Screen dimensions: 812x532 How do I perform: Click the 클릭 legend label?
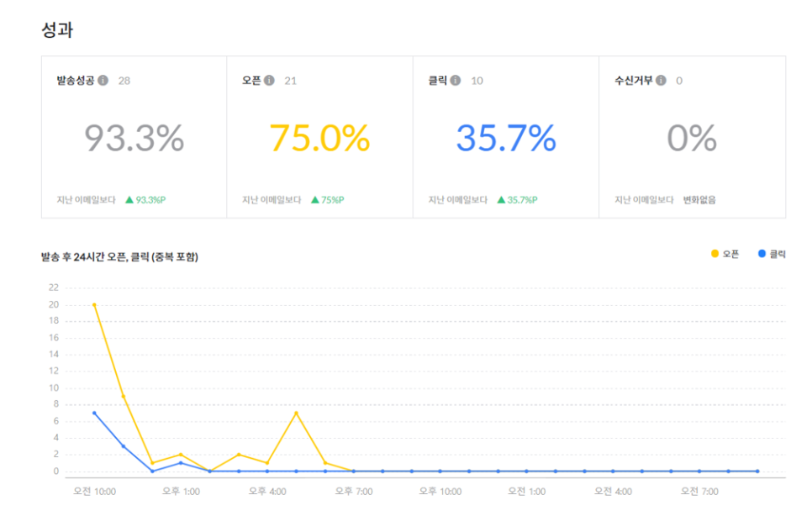pyautogui.click(x=778, y=254)
